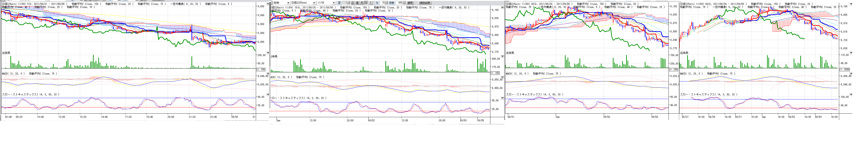Click the 本数 bar count field showing 600
The width and height of the screenshot is (868, 150).
point(400,3)
